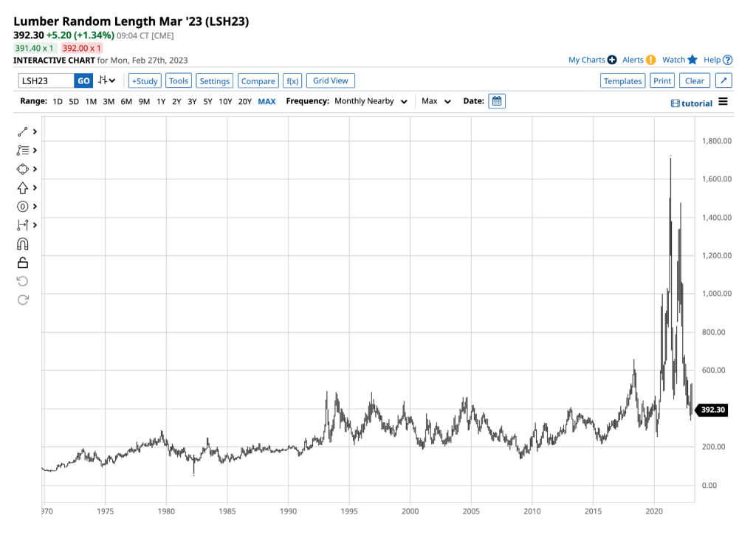Expand the chart type dropdown
This screenshot has width=756, height=538.
click(107, 80)
